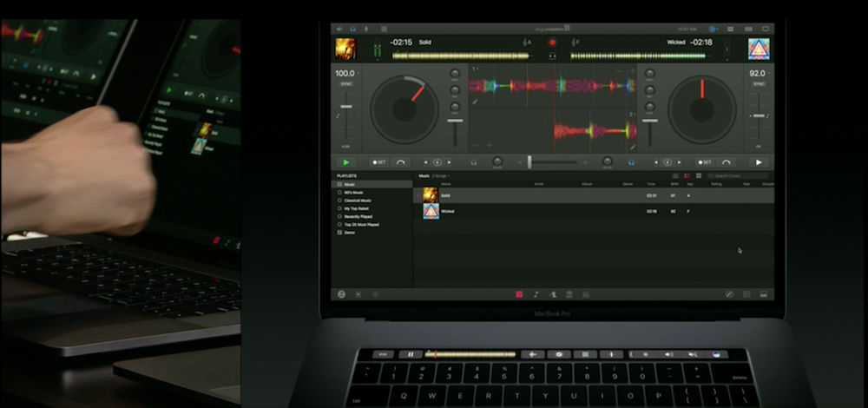This screenshot has height=408, width=868.
Task: Toggle the blue right headphone cue
Action: [x=632, y=162]
